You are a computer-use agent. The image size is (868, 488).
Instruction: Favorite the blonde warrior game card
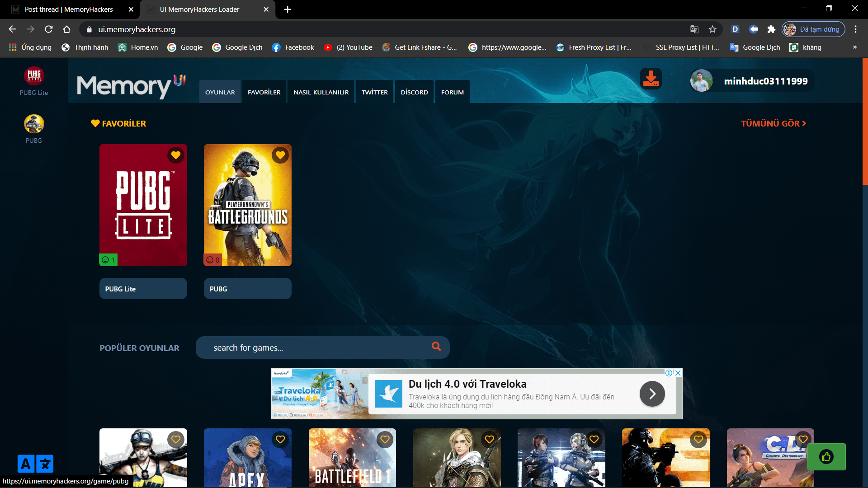click(x=489, y=439)
